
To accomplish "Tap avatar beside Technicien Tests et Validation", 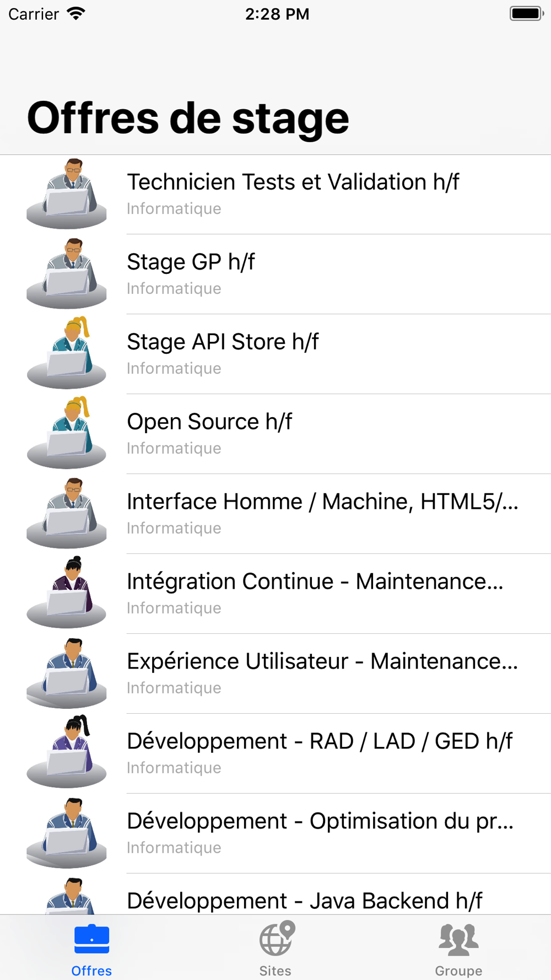I will point(67,194).
